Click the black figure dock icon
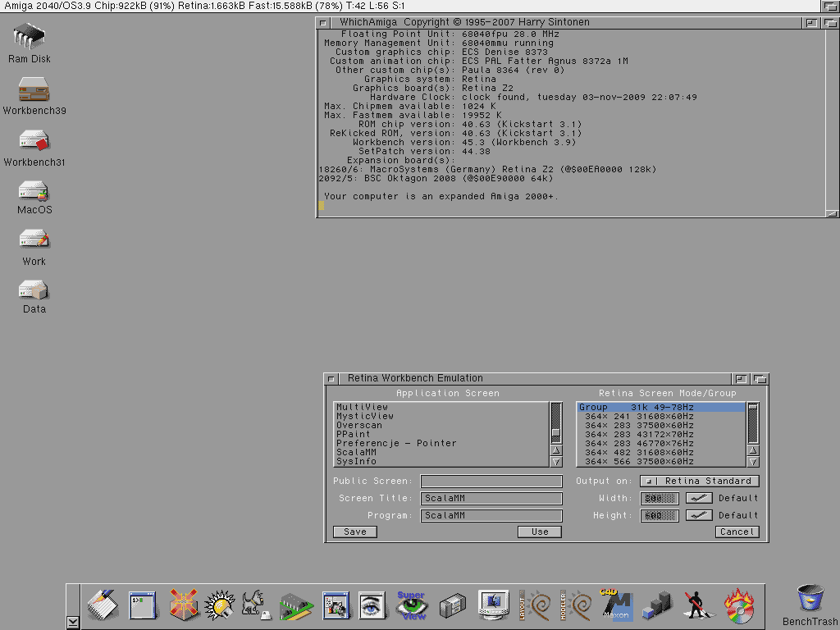The width and height of the screenshot is (840, 630). pos(697,605)
